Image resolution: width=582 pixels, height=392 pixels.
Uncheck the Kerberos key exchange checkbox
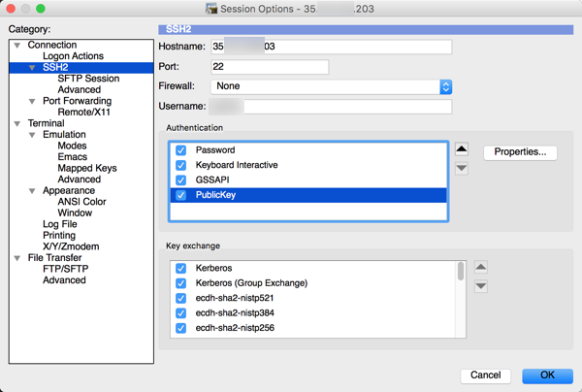pyautogui.click(x=180, y=269)
